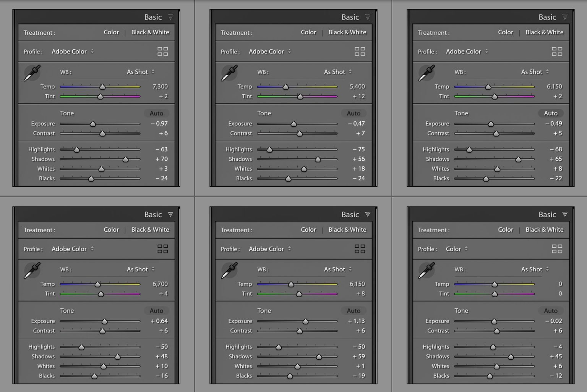The width and height of the screenshot is (587, 392).
Task: Open profile browser grid in the Temp 6,700 panel
Action: [162, 249]
